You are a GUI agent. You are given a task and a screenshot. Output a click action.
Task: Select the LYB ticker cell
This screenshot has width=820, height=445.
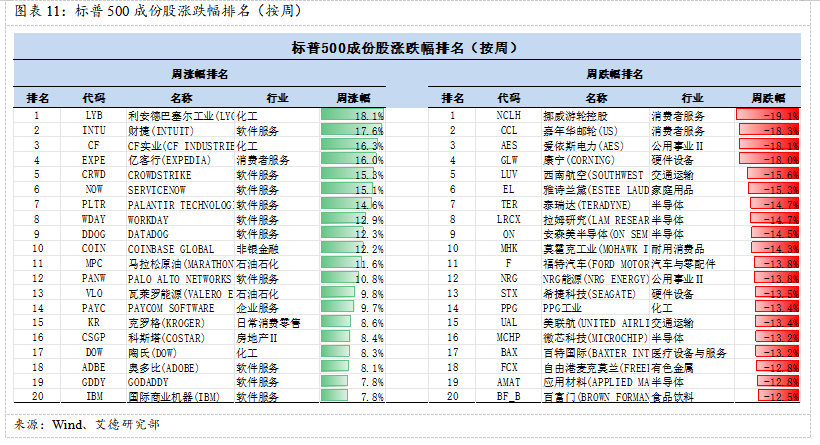coord(94,116)
